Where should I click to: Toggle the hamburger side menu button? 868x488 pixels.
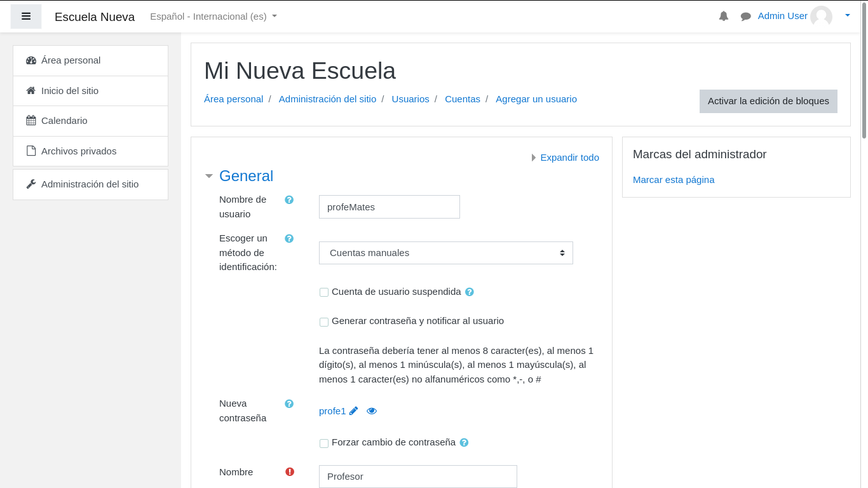click(x=26, y=17)
